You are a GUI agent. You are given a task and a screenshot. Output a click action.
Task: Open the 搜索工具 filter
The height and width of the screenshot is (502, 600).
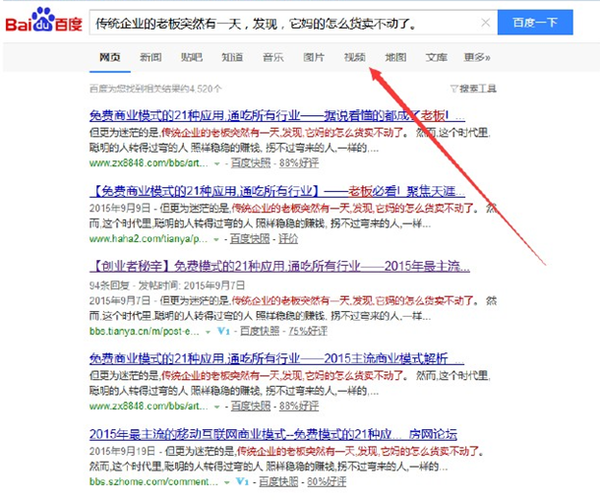[473, 89]
